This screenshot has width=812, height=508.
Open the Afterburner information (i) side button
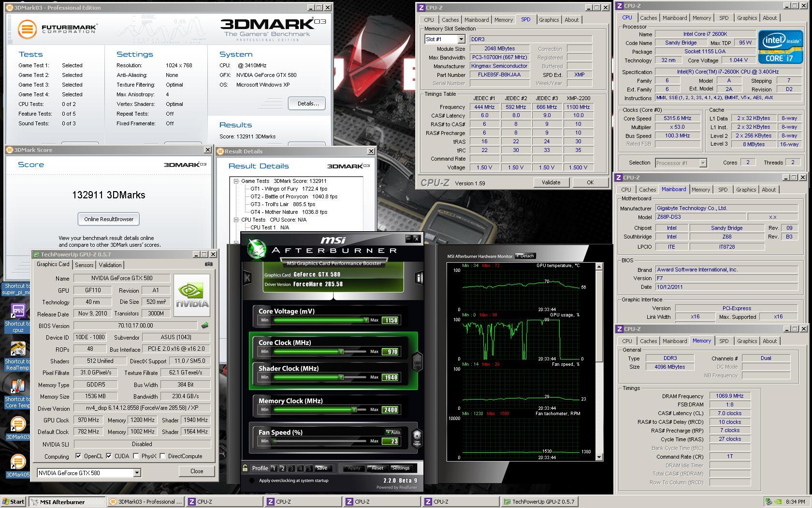[x=419, y=277]
